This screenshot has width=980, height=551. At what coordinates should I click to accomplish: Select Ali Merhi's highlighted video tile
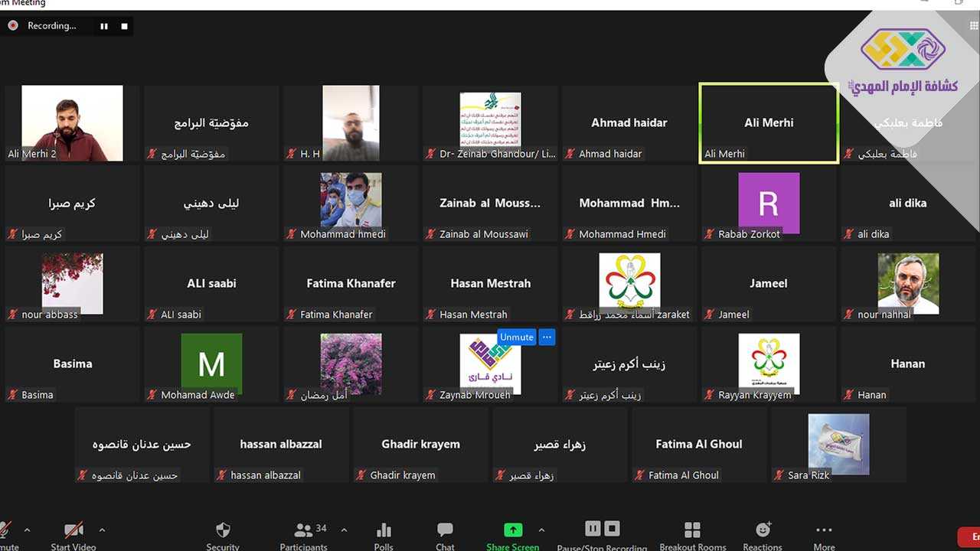pos(769,123)
